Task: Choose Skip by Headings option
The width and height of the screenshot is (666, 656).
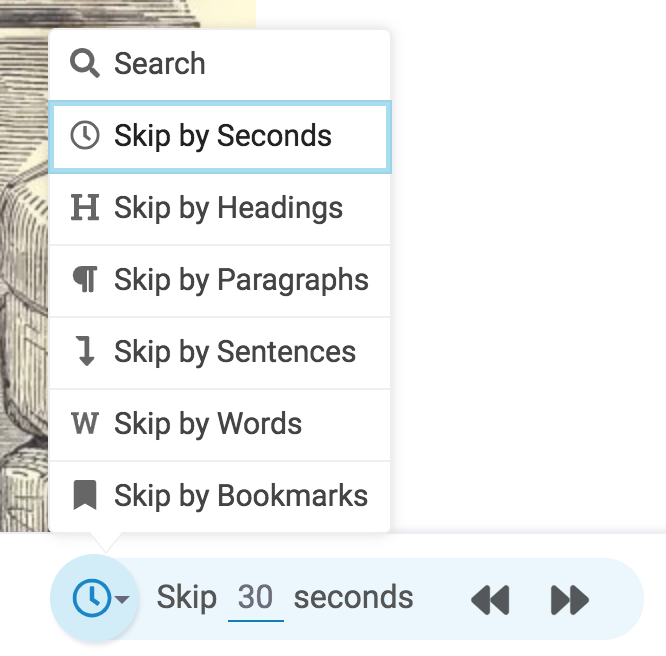Action: click(220, 209)
